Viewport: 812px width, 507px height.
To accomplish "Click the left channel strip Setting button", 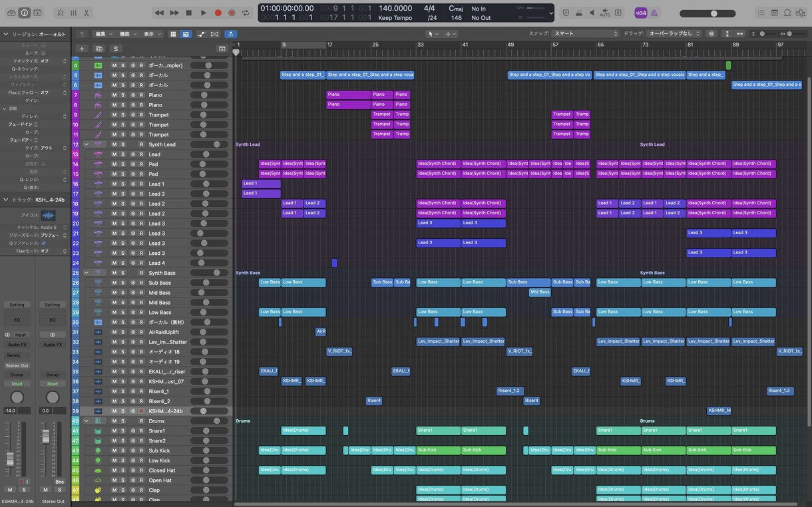I will pyautogui.click(x=17, y=305).
